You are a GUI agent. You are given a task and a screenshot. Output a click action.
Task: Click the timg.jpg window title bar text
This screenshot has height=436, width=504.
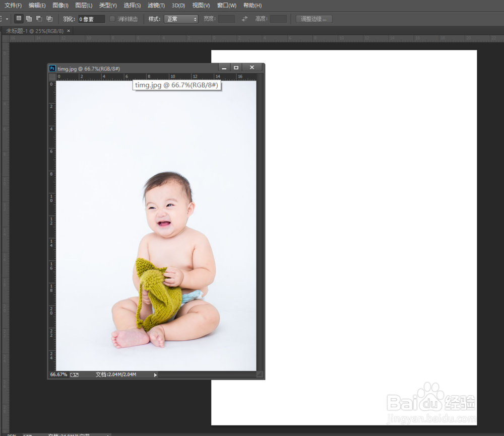pos(89,68)
